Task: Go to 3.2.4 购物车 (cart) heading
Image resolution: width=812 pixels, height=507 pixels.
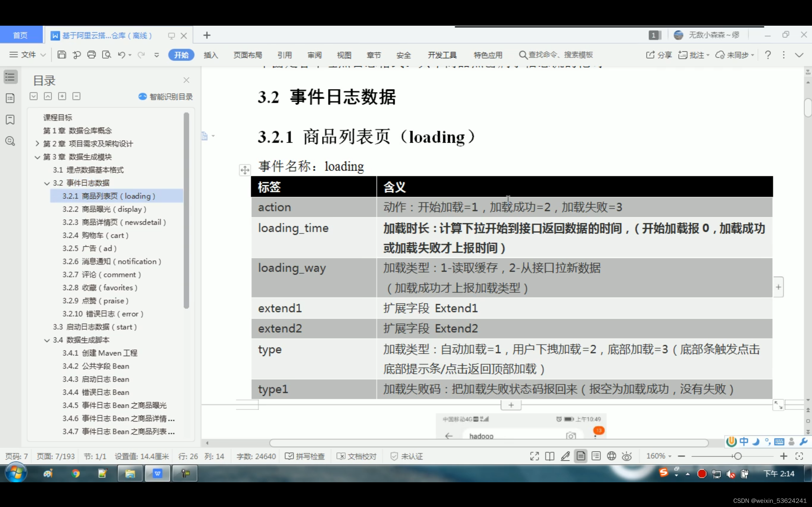Action: pos(95,235)
